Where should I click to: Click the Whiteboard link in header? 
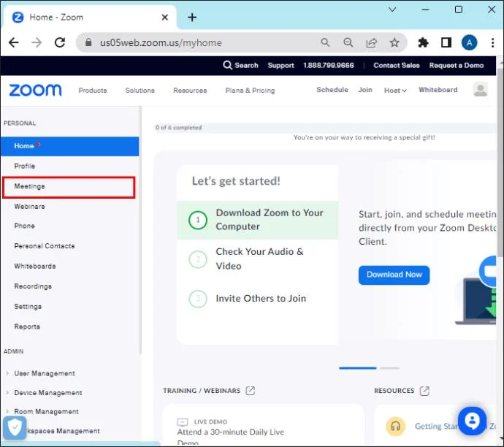click(438, 90)
